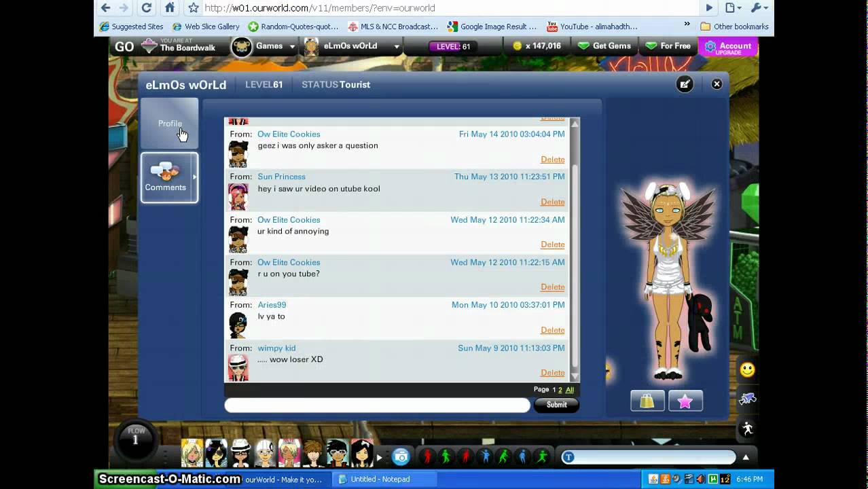Expand the bookmarks overflow chevron

pos(687,25)
